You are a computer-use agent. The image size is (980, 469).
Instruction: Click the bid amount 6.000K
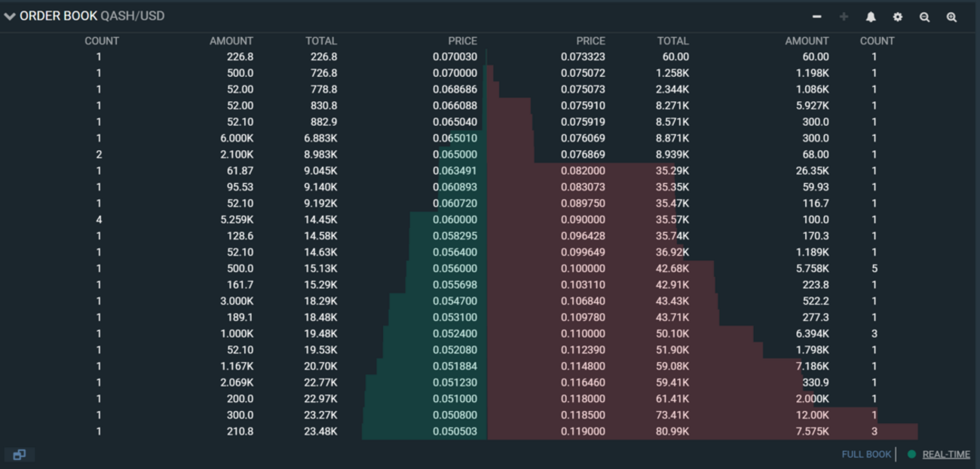tap(237, 138)
